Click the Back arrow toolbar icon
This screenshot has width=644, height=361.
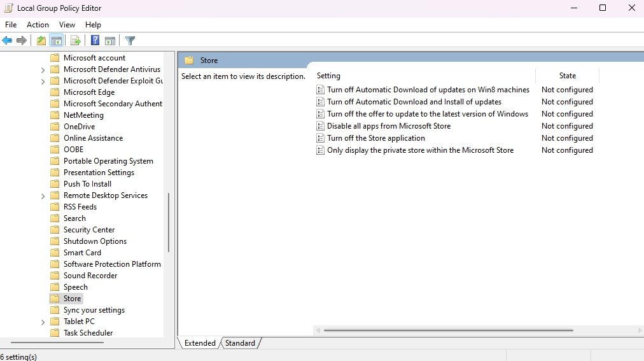click(7, 41)
